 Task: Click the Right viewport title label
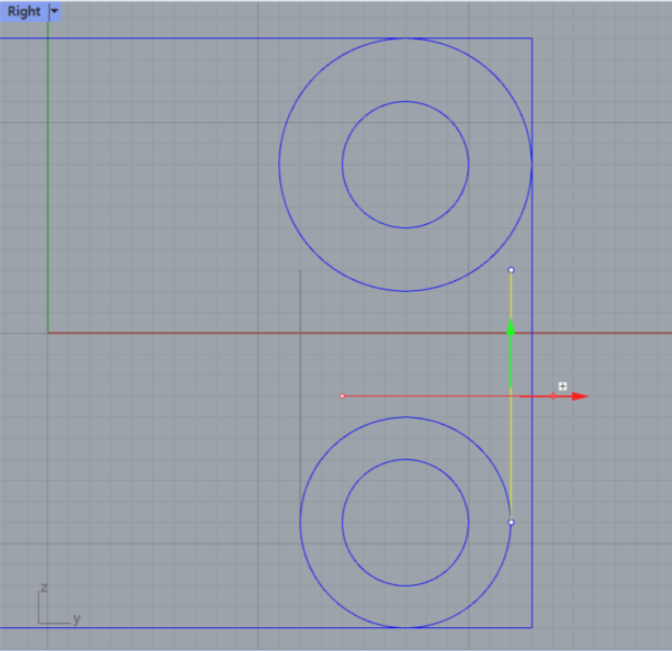pyautogui.click(x=24, y=12)
